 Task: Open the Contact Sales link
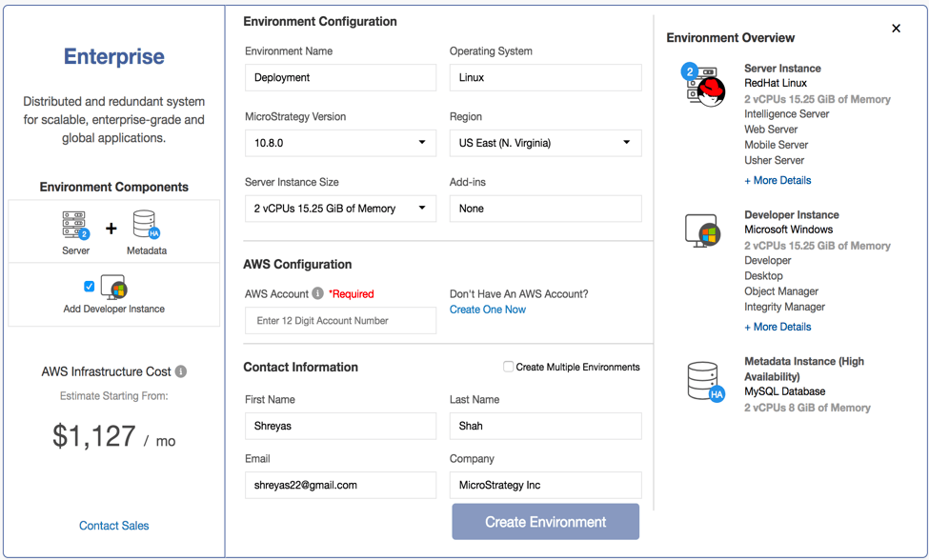[114, 526]
